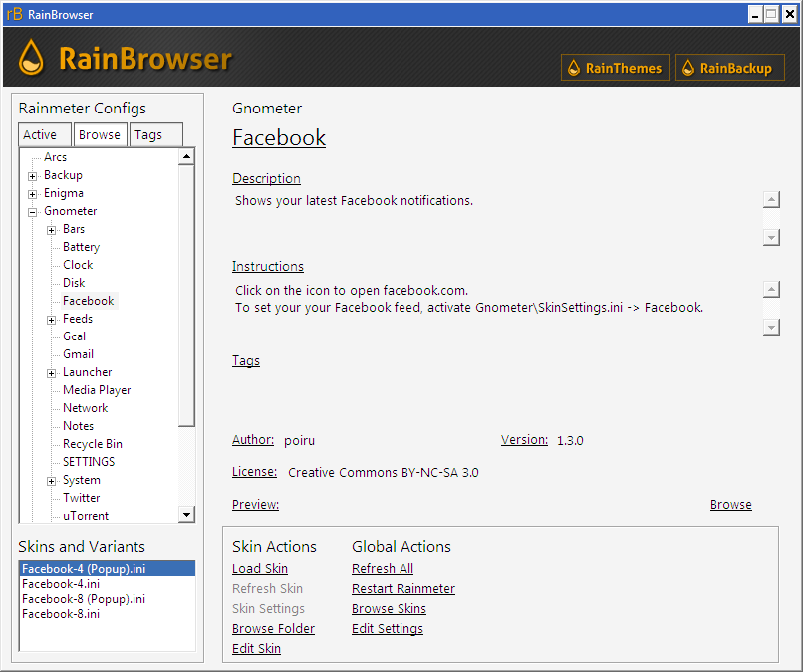The width and height of the screenshot is (803, 672).
Task: Expand the Launcher subfolder
Action: tap(51, 373)
